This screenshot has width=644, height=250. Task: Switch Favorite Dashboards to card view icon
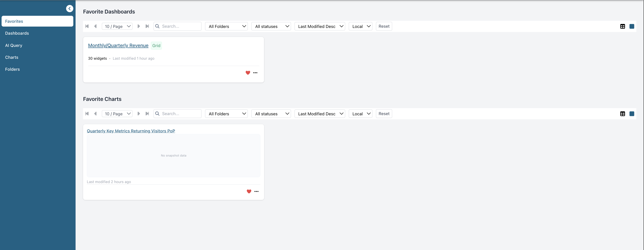(x=632, y=26)
